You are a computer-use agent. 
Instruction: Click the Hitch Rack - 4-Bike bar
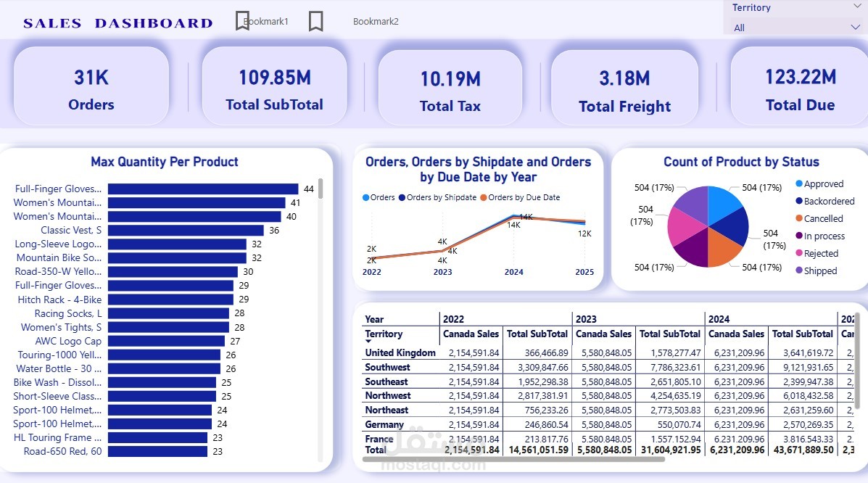point(170,300)
